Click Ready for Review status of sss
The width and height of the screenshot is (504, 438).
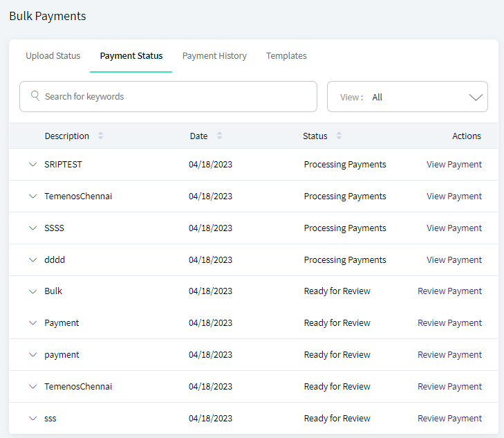click(x=337, y=418)
